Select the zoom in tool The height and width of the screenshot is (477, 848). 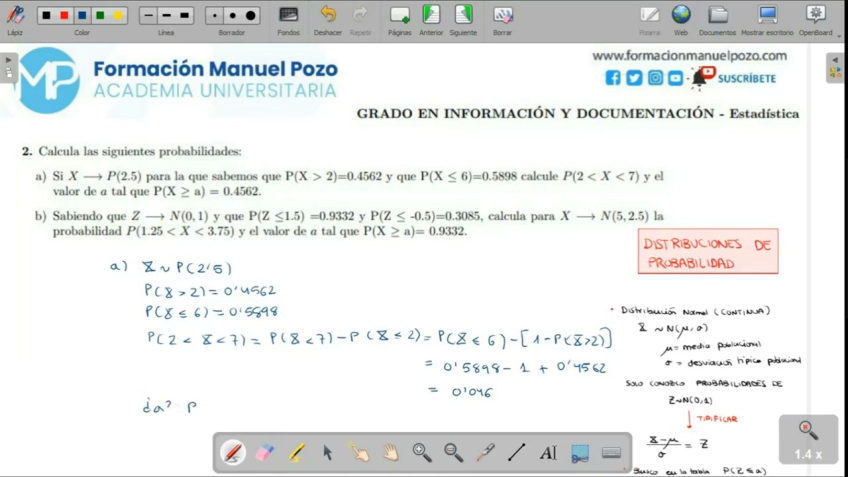tap(422, 453)
